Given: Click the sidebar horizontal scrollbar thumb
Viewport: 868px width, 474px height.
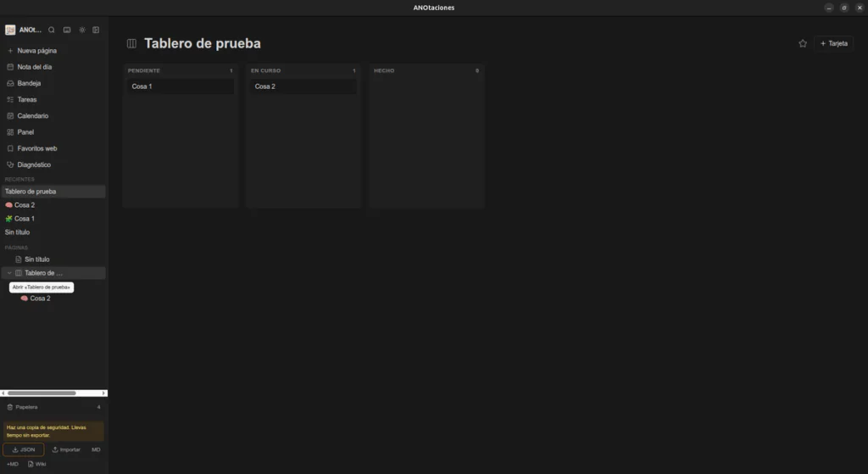Looking at the screenshot, I should tap(42, 393).
